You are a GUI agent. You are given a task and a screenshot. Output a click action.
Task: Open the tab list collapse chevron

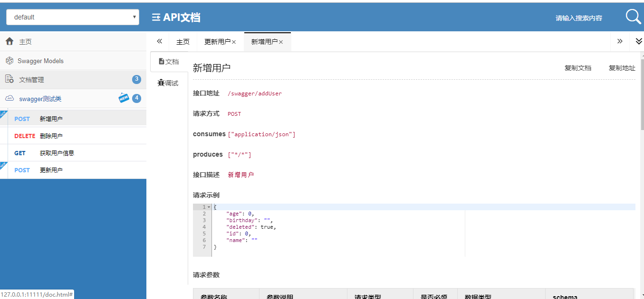coord(638,41)
